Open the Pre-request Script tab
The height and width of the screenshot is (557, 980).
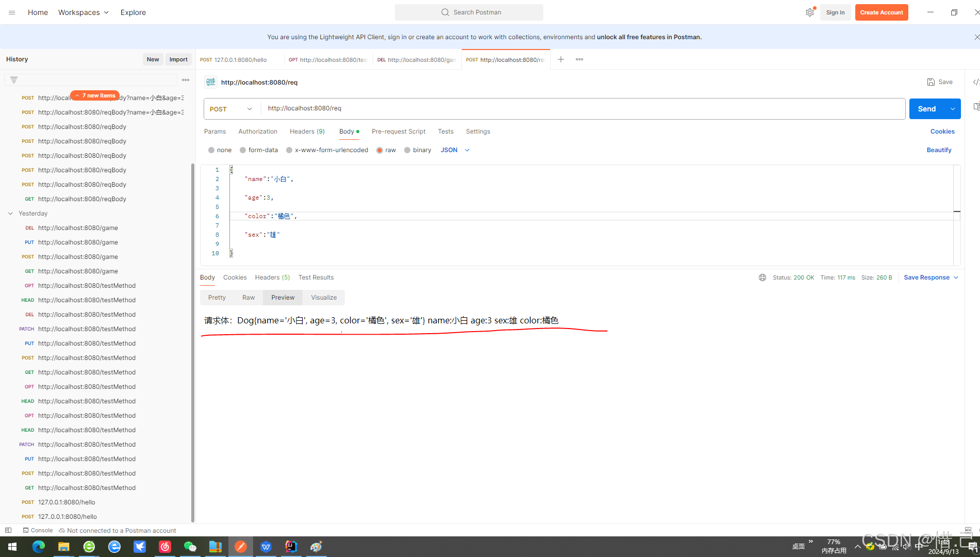(398, 132)
